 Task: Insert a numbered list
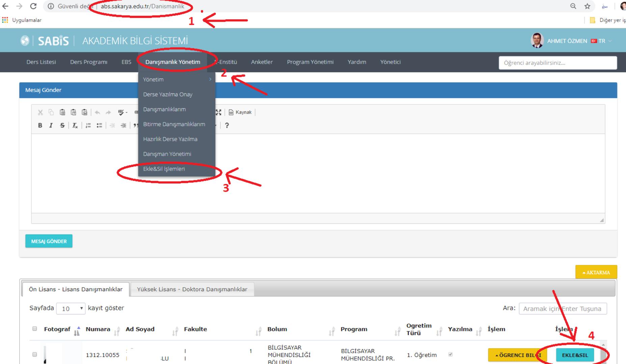pyautogui.click(x=88, y=125)
